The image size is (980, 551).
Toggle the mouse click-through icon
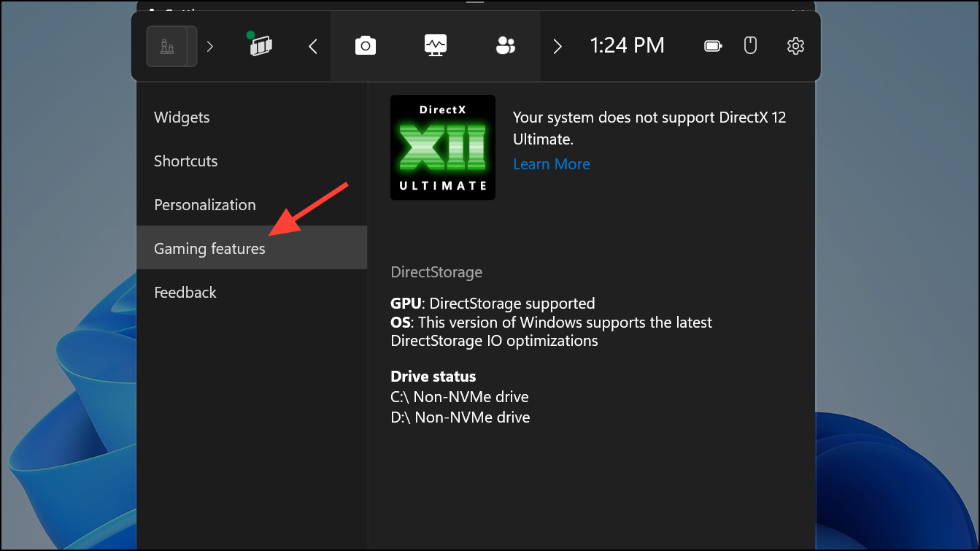click(x=750, y=46)
